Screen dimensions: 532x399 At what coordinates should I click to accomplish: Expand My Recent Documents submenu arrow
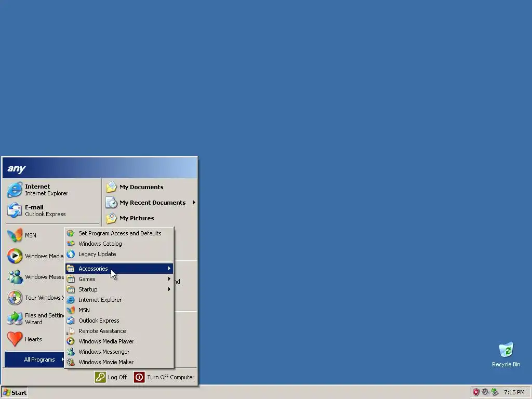pyautogui.click(x=194, y=203)
